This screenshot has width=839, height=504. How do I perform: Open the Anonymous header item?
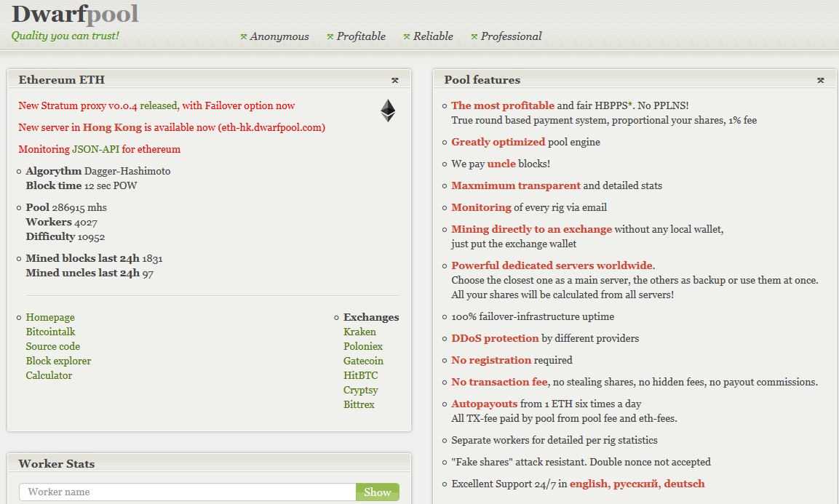pyautogui.click(x=279, y=36)
